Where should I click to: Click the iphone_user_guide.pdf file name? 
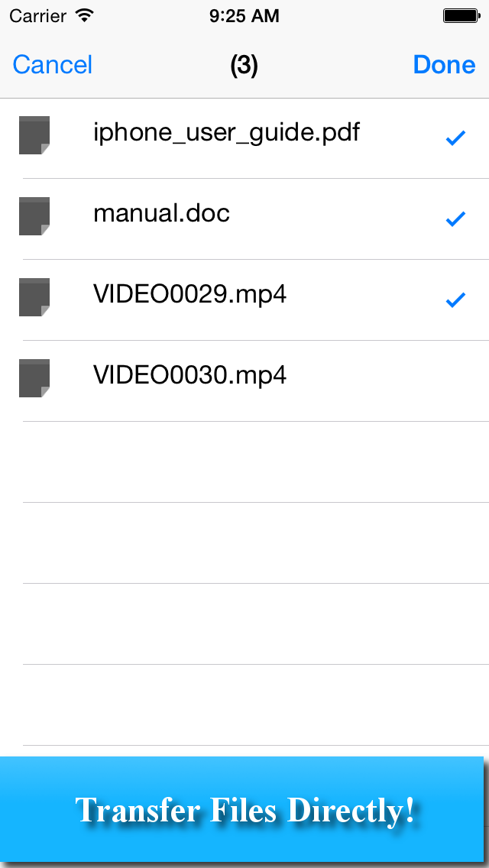[226, 134]
